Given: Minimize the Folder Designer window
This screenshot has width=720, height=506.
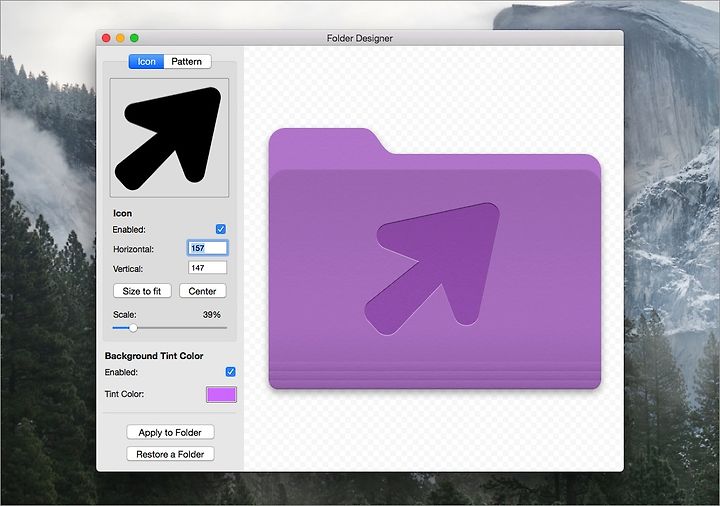Looking at the screenshot, I should coord(120,38).
